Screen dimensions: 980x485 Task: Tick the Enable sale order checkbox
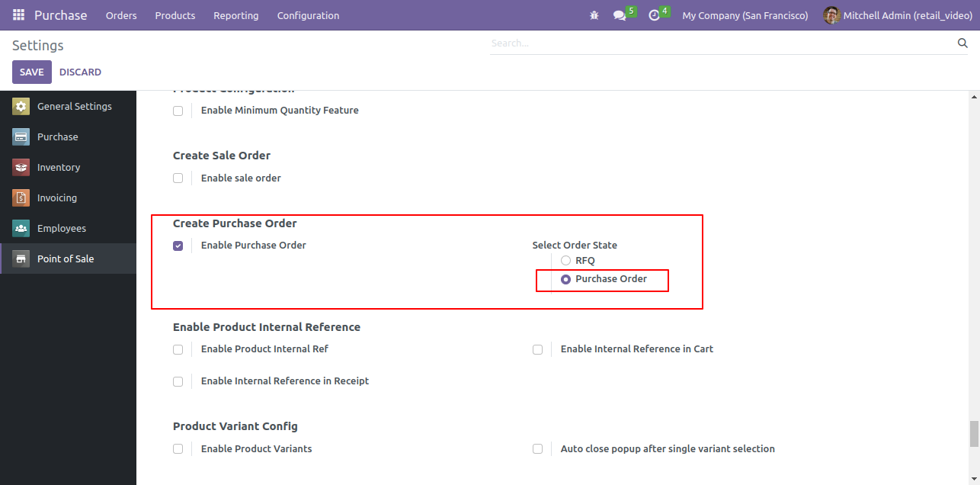point(178,178)
